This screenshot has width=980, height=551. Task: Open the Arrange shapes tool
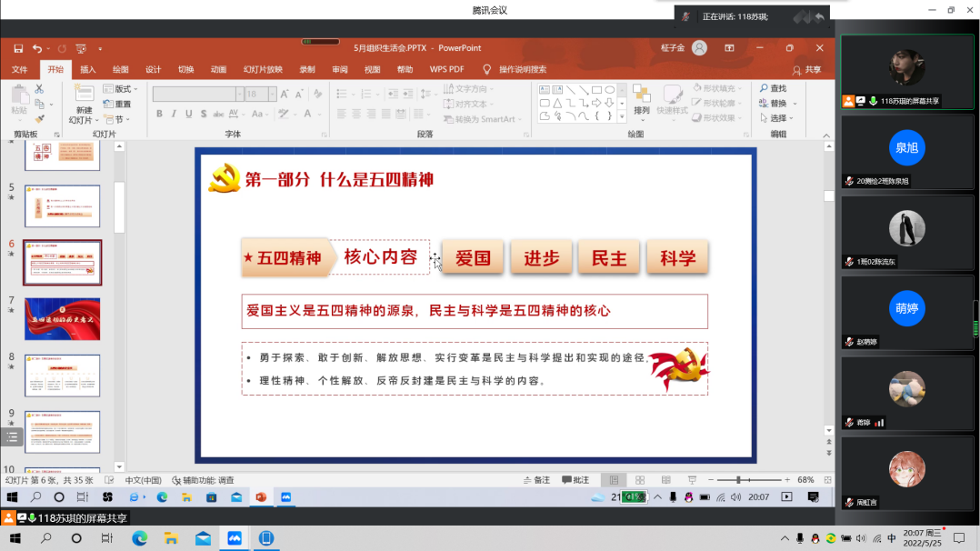(642, 98)
